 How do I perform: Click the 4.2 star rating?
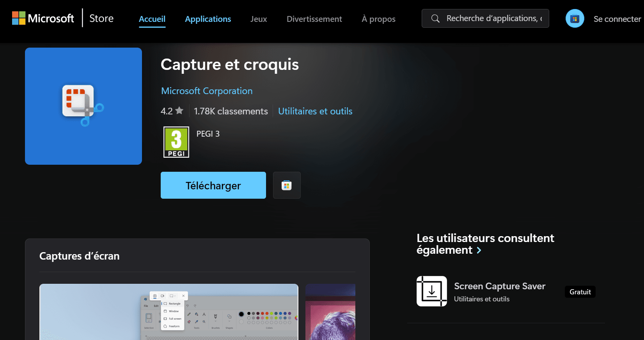click(x=172, y=111)
